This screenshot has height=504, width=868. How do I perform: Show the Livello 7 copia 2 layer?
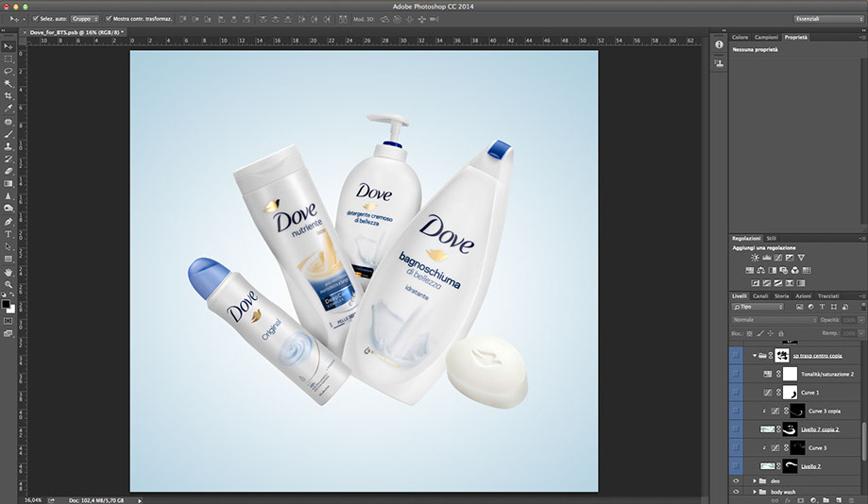(x=736, y=429)
